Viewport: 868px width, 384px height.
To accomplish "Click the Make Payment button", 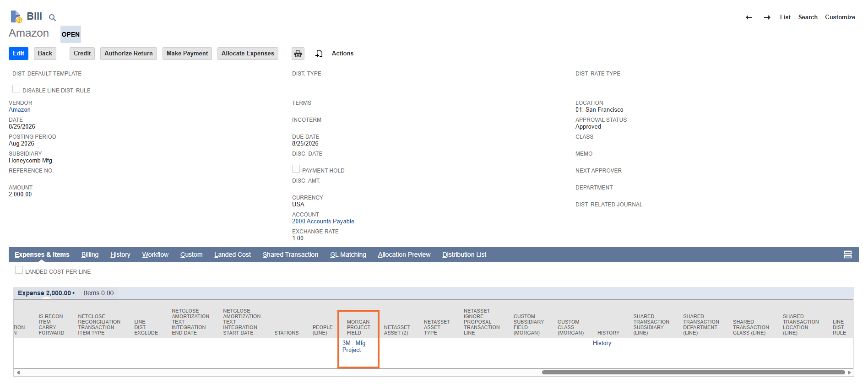I will [187, 54].
